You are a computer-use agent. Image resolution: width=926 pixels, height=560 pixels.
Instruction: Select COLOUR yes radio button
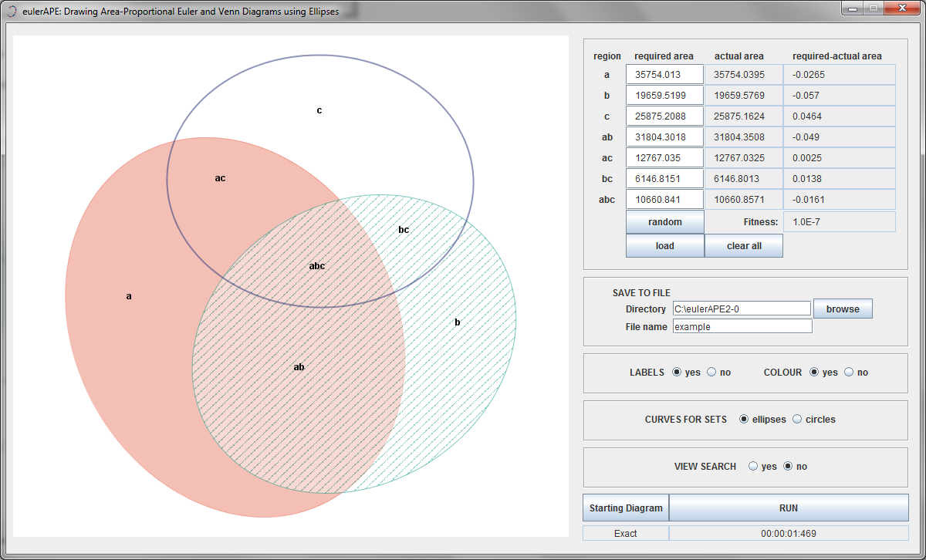pos(814,373)
